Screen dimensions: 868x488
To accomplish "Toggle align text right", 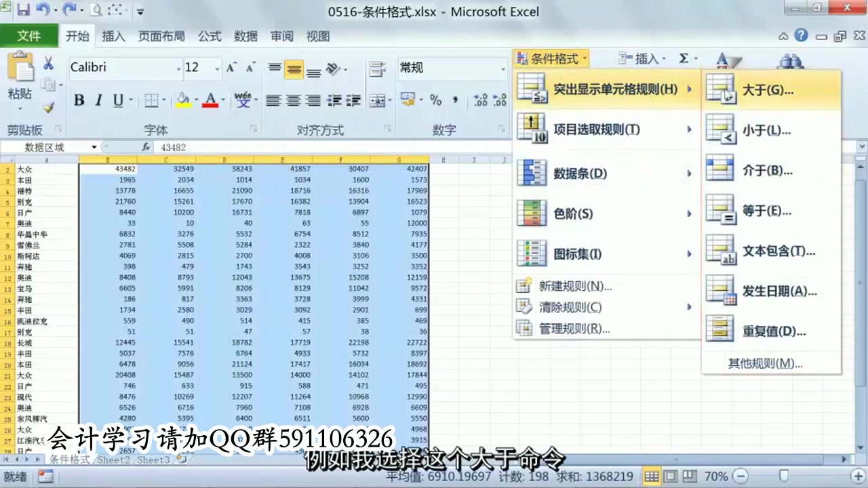I will pyautogui.click(x=313, y=100).
